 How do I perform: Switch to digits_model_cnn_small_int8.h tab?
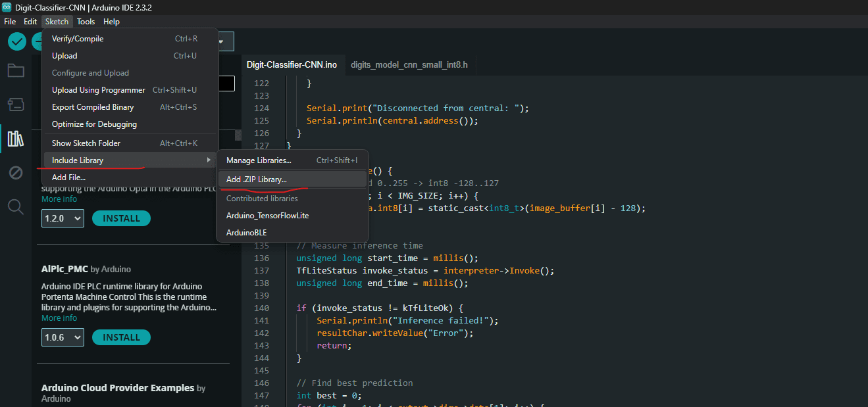point(409,64)
